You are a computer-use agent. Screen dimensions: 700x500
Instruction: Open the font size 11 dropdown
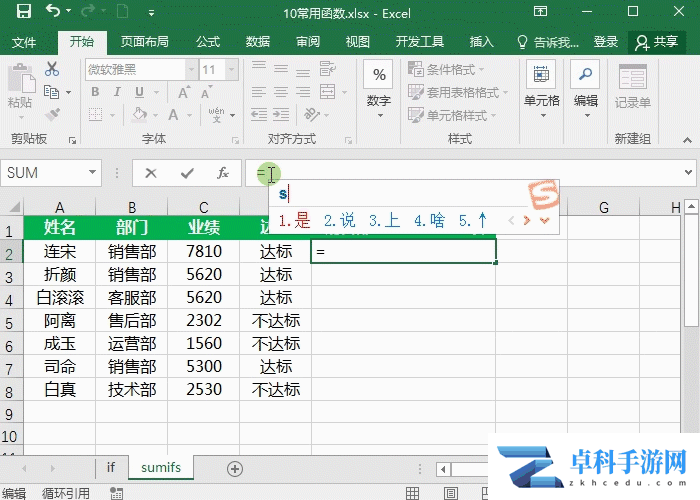(x=231, y=70)
